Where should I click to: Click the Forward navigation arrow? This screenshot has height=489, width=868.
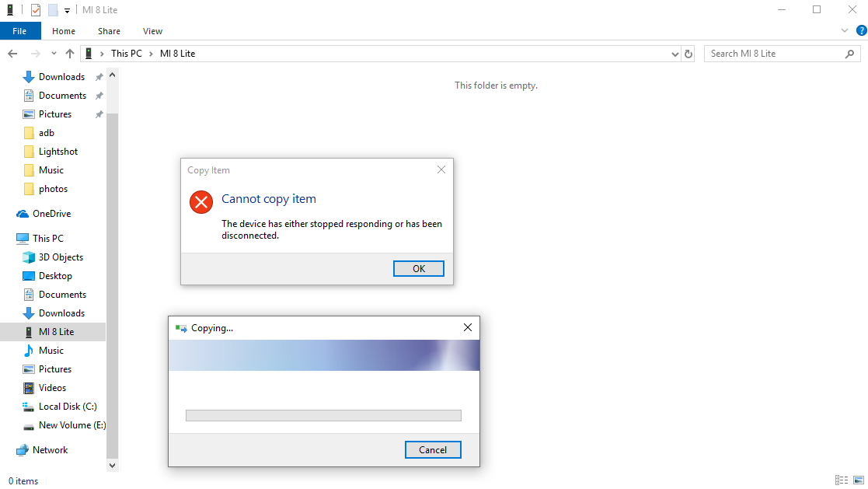coord(35,54)
